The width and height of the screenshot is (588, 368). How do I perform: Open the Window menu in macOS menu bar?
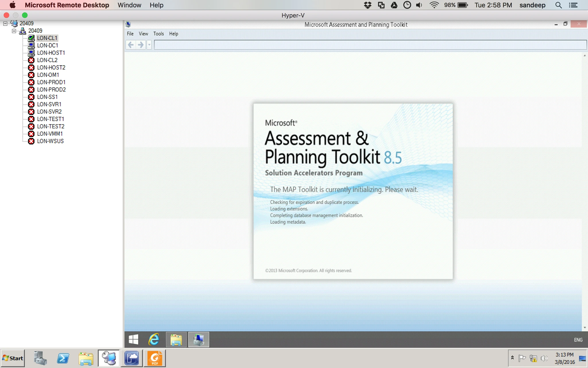pyautogui.click(x=129, y=5)
